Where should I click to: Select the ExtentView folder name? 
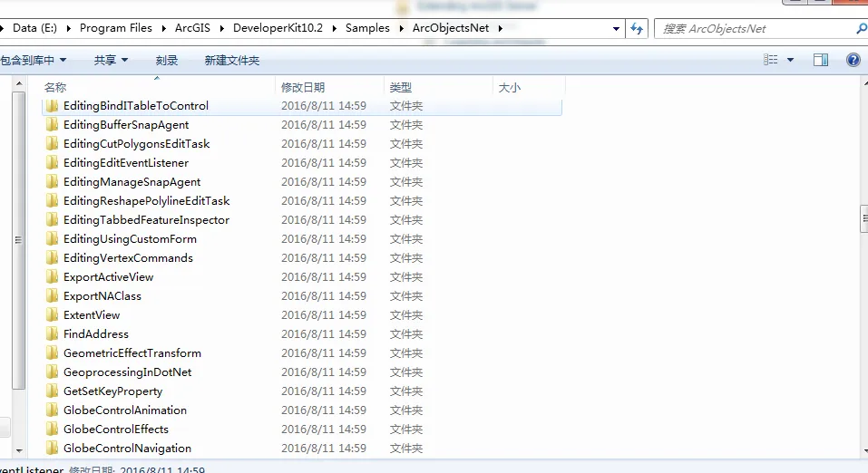pos(92,315)
